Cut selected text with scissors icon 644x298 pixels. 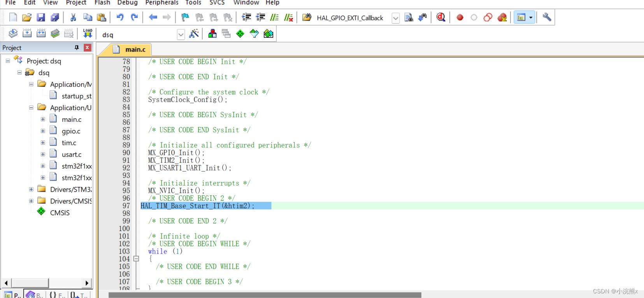point(73,18)
